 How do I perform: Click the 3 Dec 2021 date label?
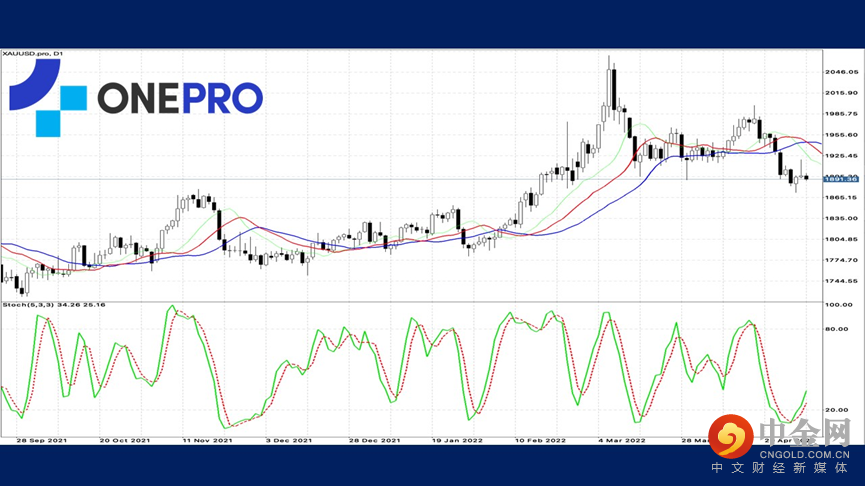[x=289, y=440]
